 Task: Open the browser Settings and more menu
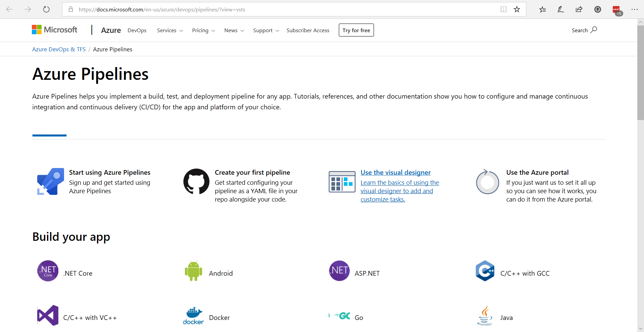tap(635, 9)
